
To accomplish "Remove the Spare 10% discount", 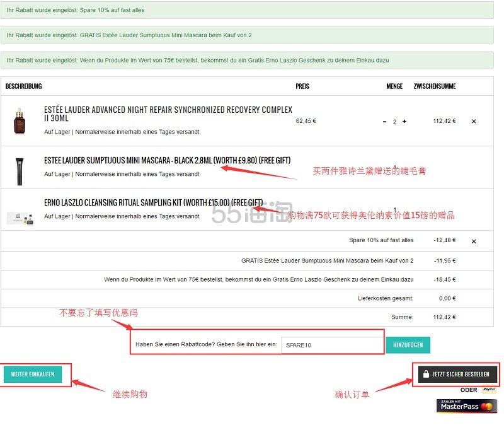I will tap(474, 242).
